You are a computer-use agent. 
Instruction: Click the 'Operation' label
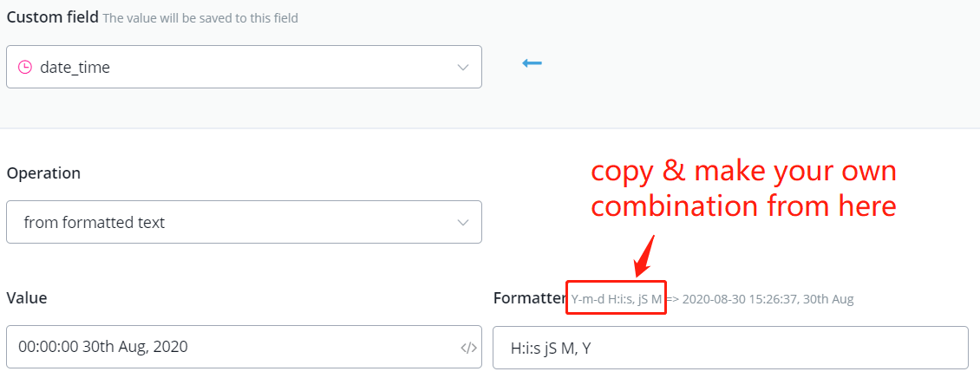tap(43, 173)
